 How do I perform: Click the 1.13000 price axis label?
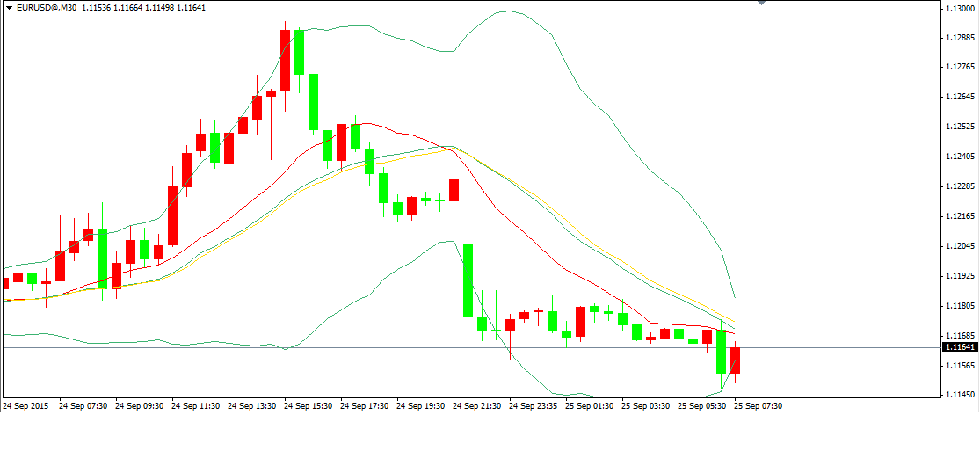point(959,8)
